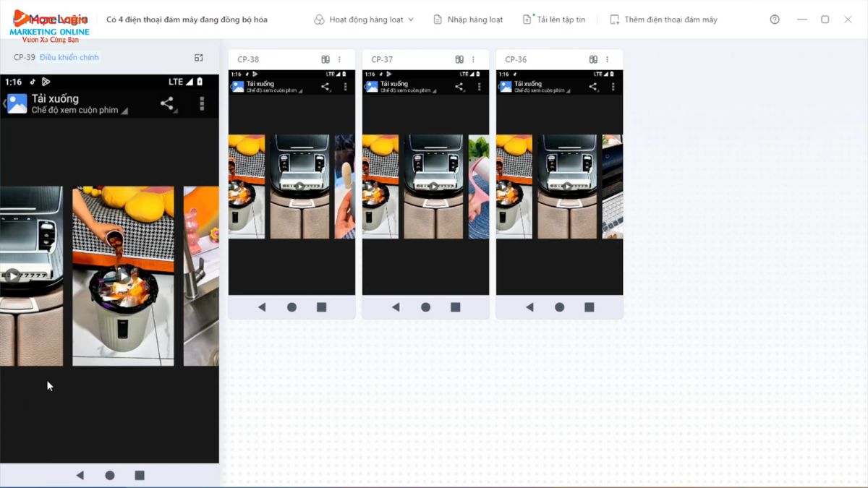Open overflow menu in CP-37 phone screen

click(479, 87)
